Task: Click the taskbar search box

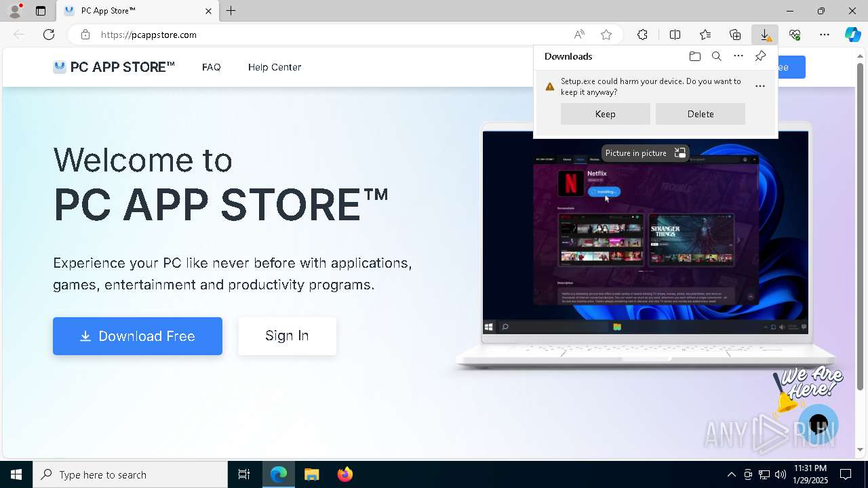Action: click(x=130, y=474)
